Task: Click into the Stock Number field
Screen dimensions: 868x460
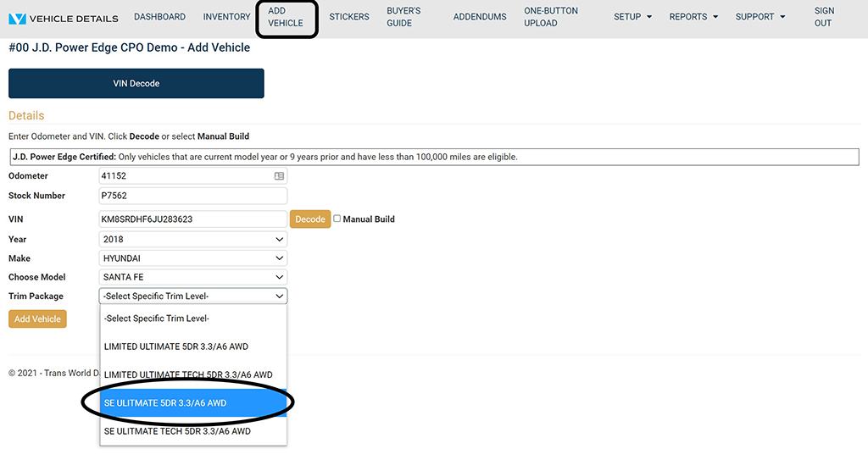Action: [193, 196]
